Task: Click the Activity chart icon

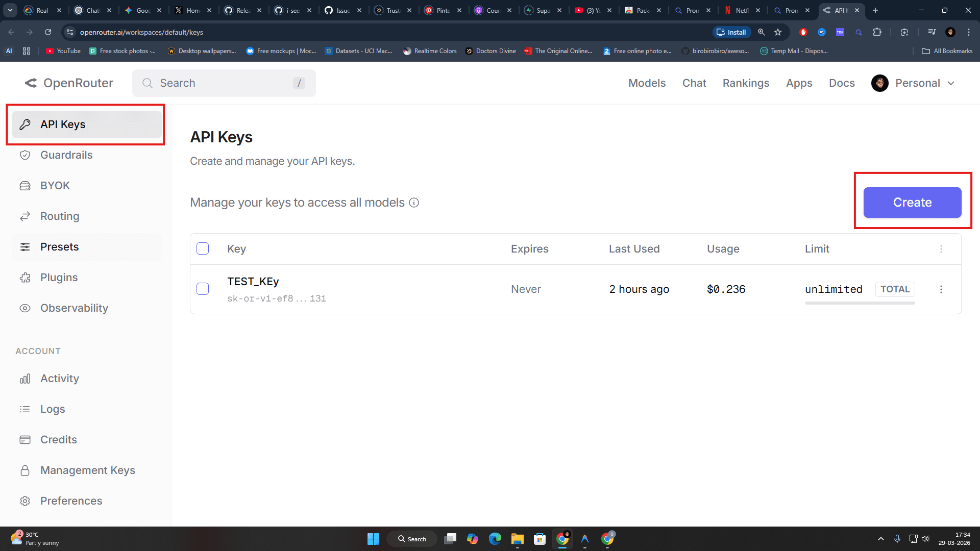Action: pos(25,378)
